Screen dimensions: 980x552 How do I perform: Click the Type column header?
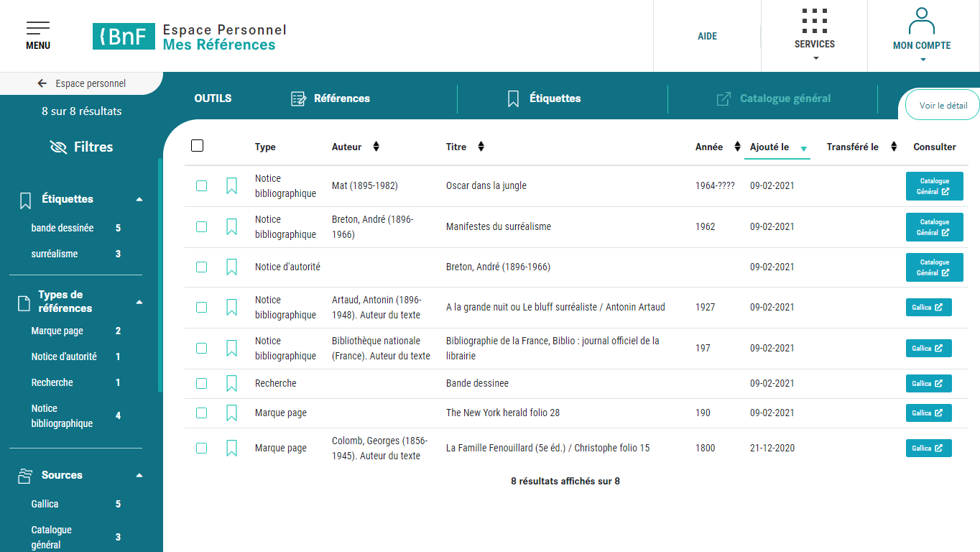tap(265, 147)
